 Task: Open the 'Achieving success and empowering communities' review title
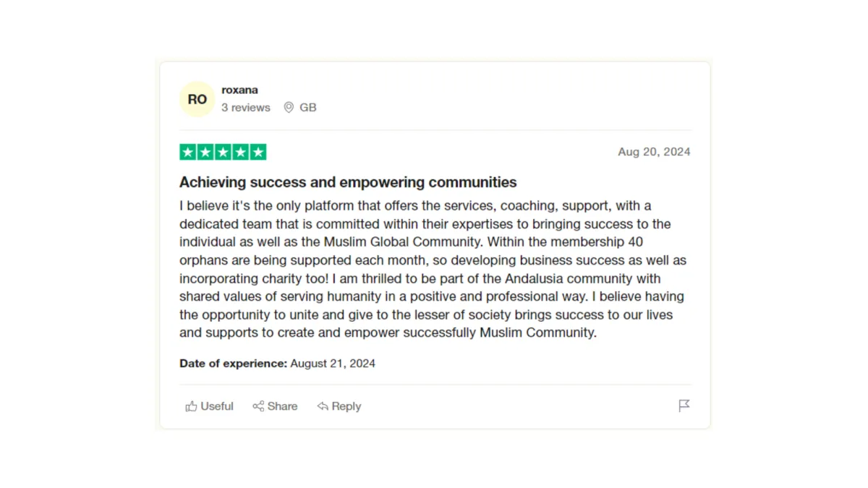348,182
